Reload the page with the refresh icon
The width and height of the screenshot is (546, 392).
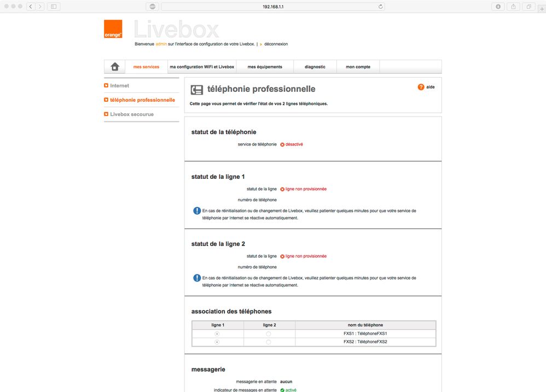[380, 7]
